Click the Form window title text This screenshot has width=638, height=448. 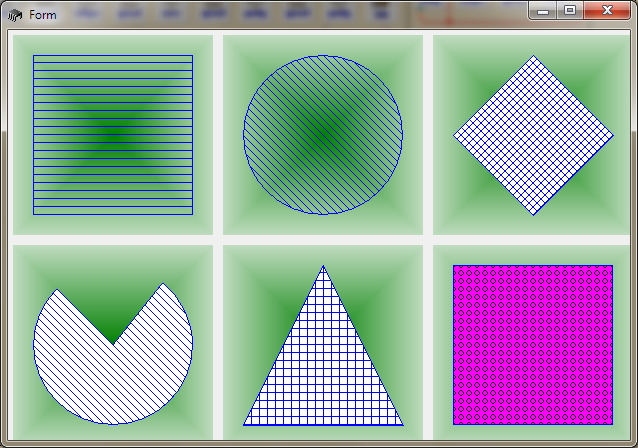click(x=43, y=15)
